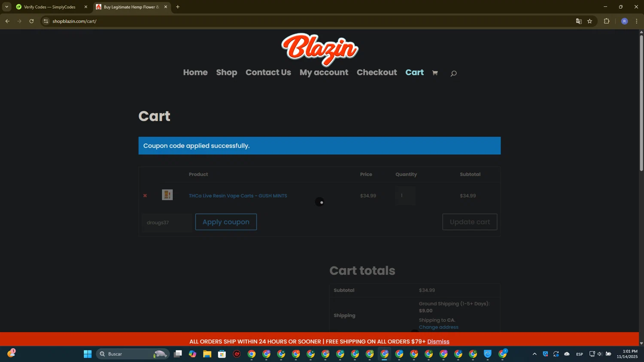
Task: View site information icon in address bar
Action: (46, 21)
